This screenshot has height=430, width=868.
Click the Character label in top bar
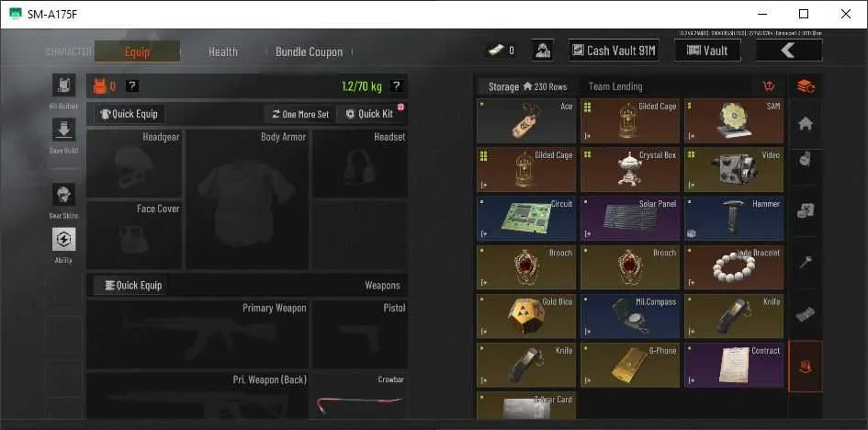(69, 51)
